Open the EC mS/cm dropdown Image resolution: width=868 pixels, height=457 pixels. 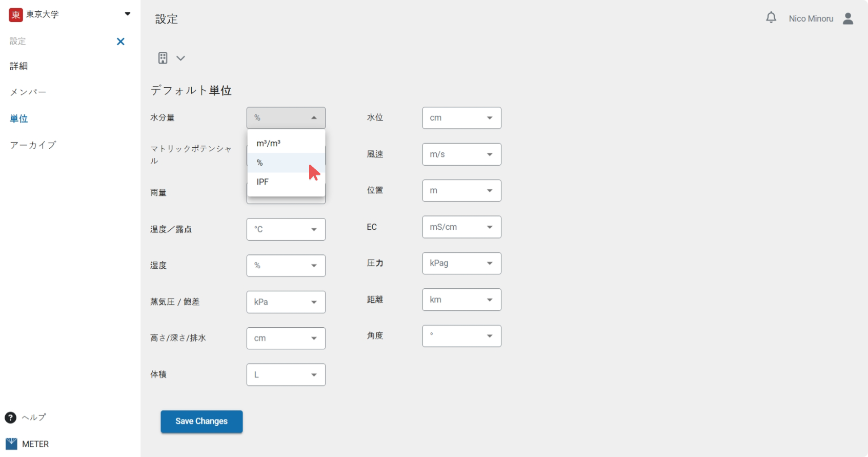click(x=461, y=227)
